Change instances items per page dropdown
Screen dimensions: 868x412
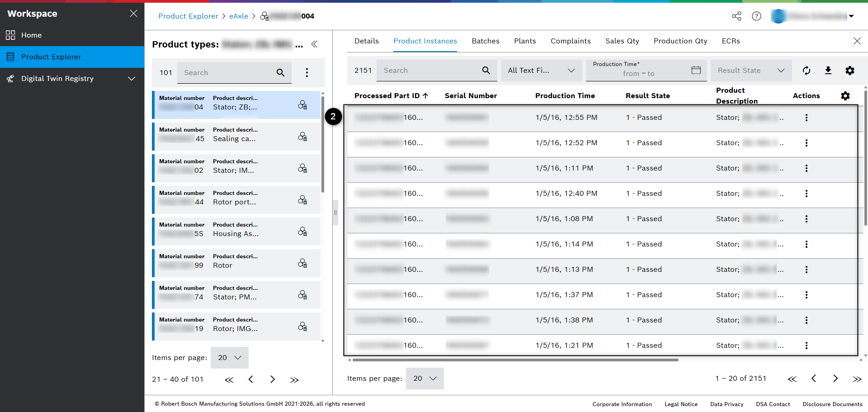pyautogui.click(x=425, y=379)
